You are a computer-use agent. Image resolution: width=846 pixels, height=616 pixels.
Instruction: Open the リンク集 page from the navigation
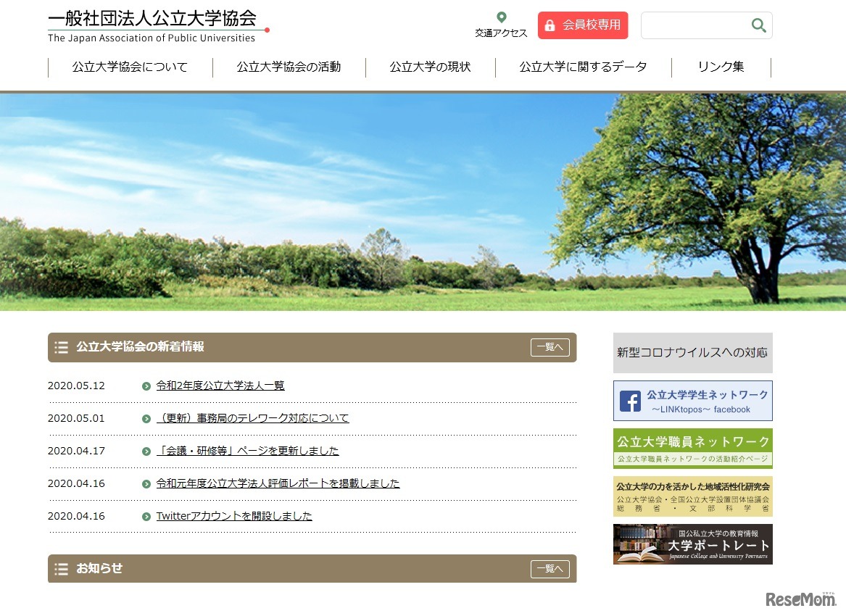pos(720,67)
